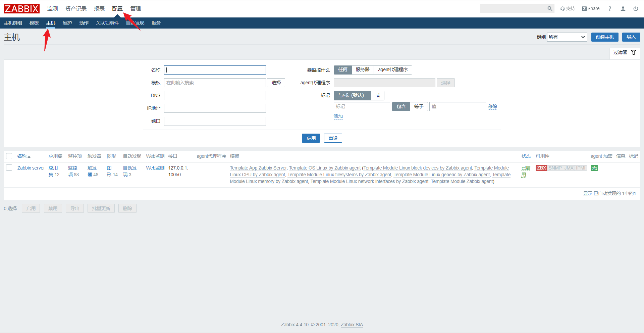Go to 维护 submenu
This screenshot has width=644, height=333.
[67, 23]
